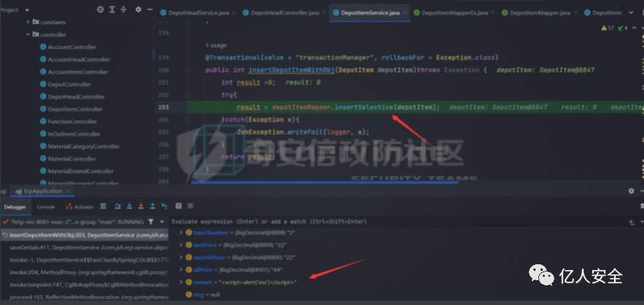The width and height of the screenshot is (644, 305).
Task: Toggle code fold marker at line 200
Action: tap(187, 70)
